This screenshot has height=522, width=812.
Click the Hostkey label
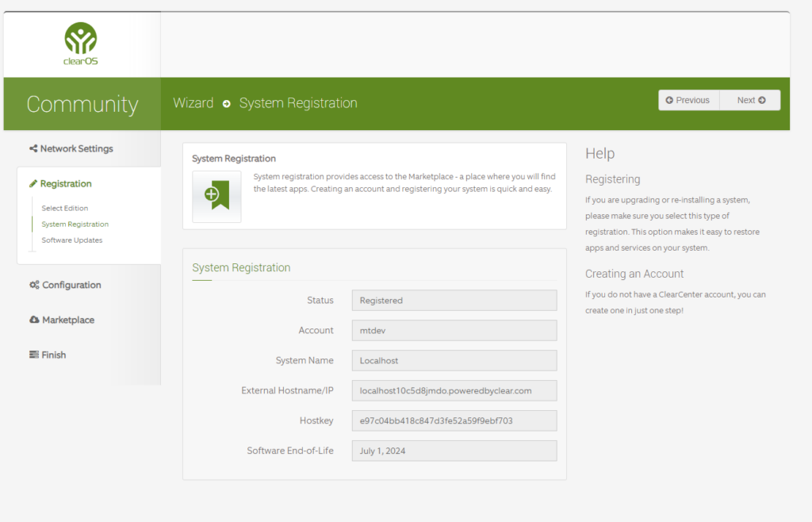coord(316,420)
